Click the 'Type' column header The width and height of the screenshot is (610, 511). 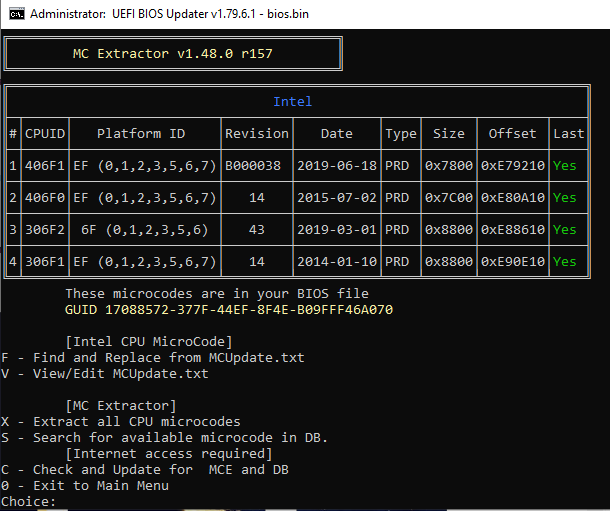(401, 134)
